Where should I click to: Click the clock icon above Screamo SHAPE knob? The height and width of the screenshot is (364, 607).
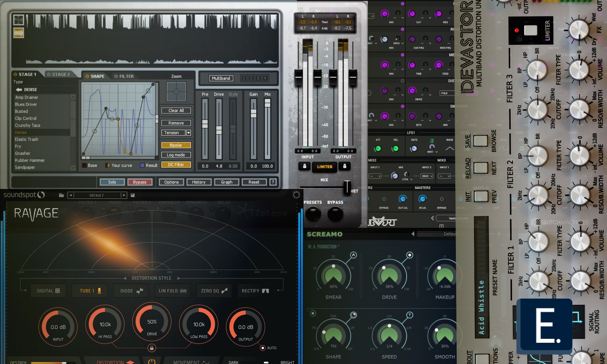pyautogui.click(x=354, y=315)
